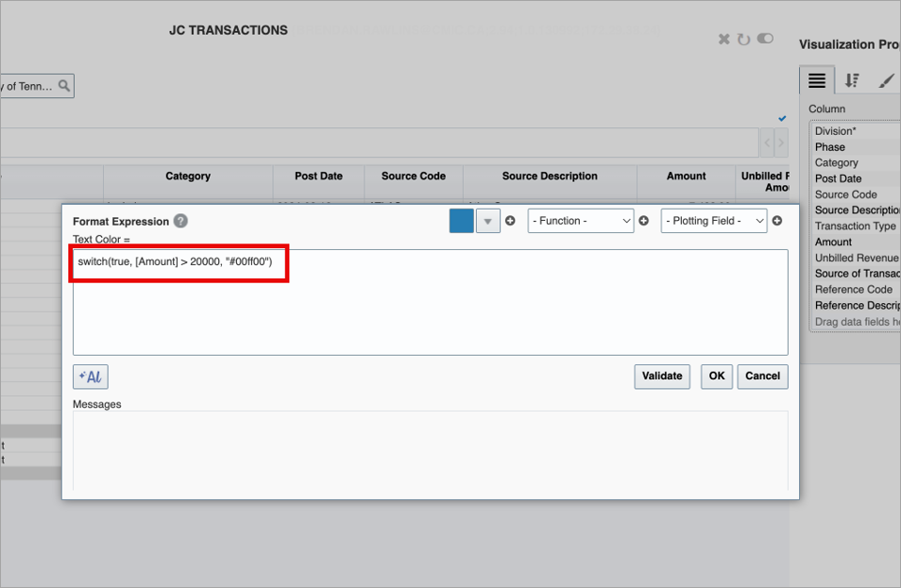Click the refresh arrow icon
Screen dimensions: 901x588
(743, 39)
